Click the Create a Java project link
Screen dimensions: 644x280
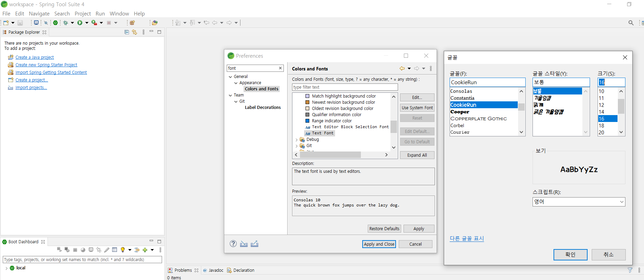[34, 57]
